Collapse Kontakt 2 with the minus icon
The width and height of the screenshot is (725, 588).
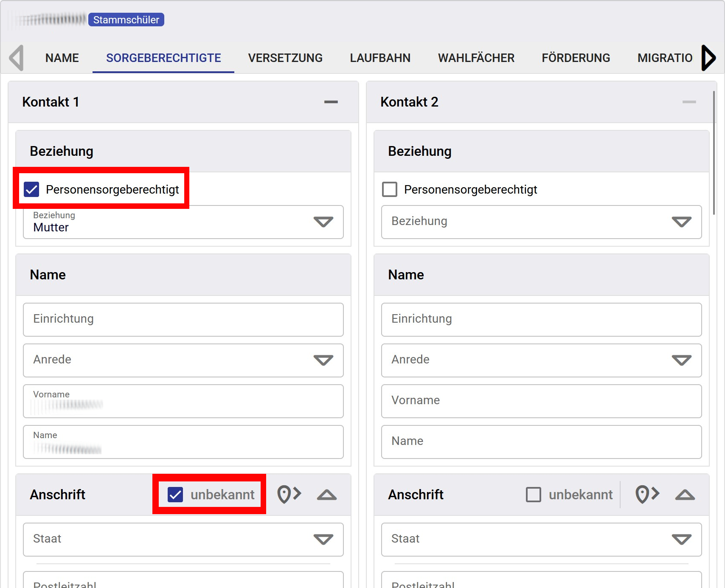[x=688, y=102]
